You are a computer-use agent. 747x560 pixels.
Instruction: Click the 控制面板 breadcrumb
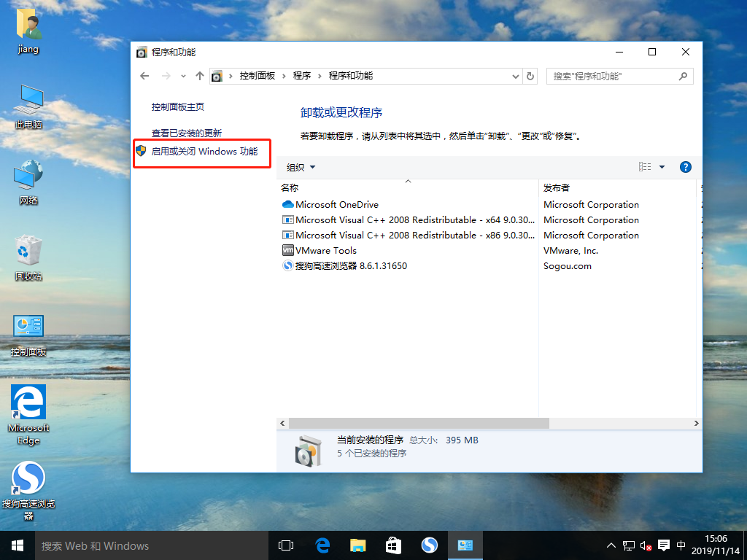pyautogui.click(x=258, y=76)
